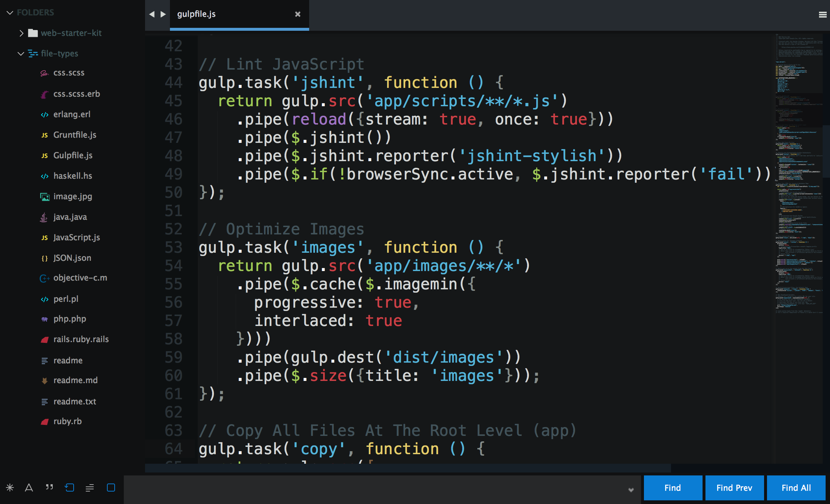
Task: Disable wrap around search
Action: (x=69, y=488)
